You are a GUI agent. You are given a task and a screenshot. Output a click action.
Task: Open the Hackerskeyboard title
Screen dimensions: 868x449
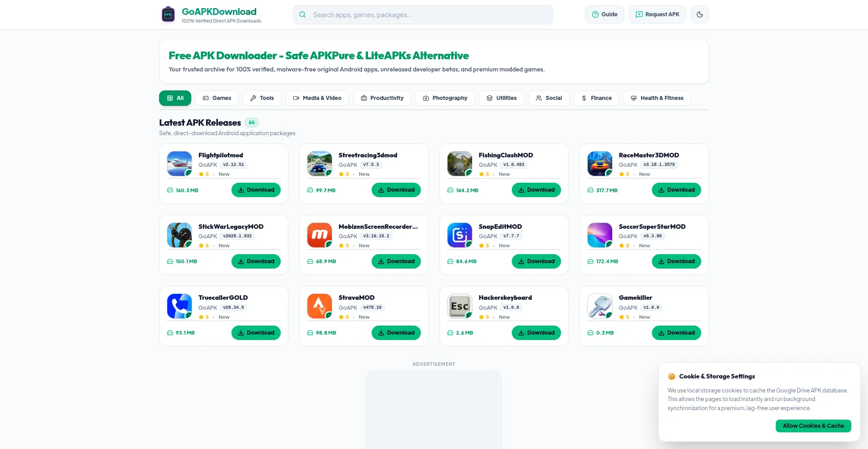pos(505,298)
